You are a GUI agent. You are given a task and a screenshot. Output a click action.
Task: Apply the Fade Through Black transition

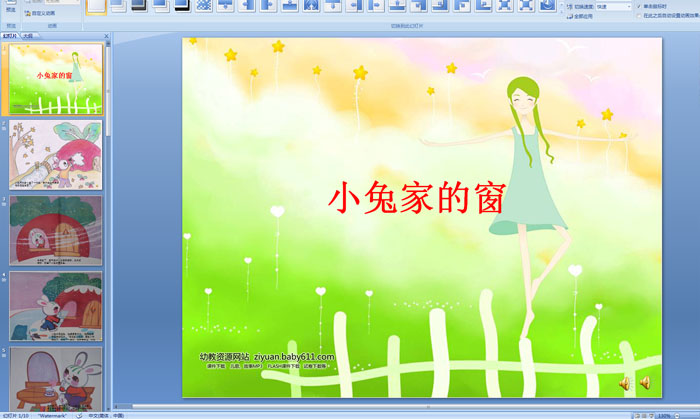coord(139,5)
